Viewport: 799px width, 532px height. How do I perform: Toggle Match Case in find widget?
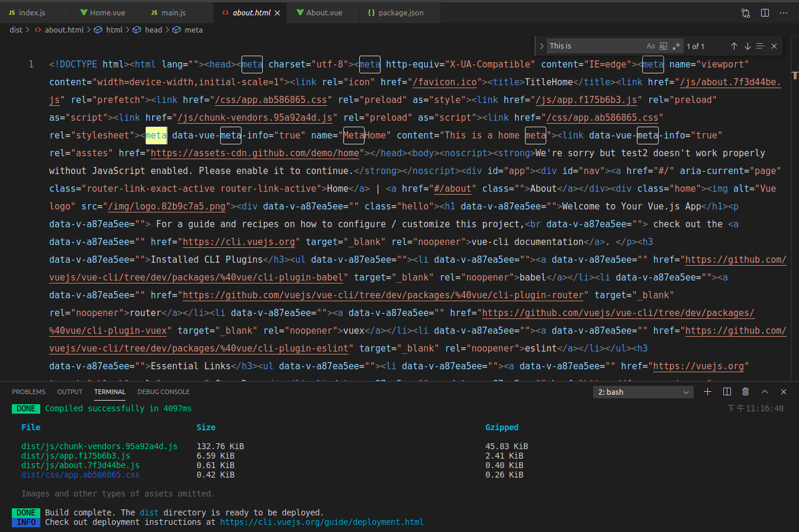pos(650,46)
